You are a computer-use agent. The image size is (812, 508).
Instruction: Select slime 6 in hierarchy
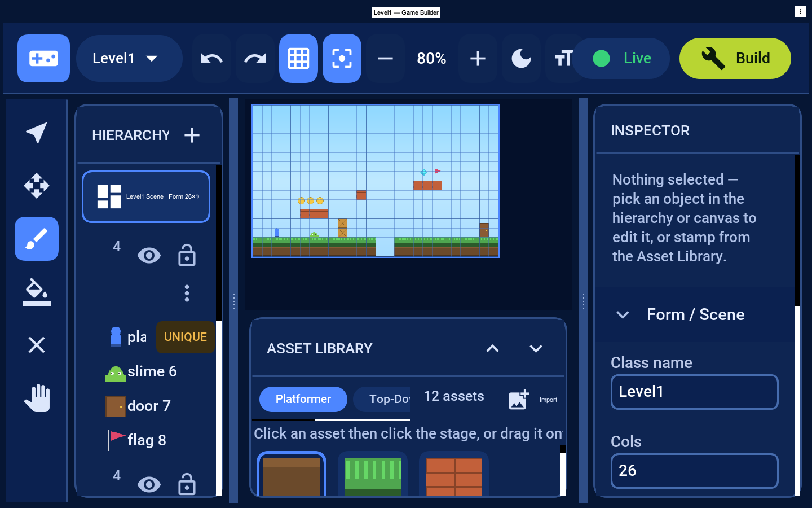pos(142,371)
